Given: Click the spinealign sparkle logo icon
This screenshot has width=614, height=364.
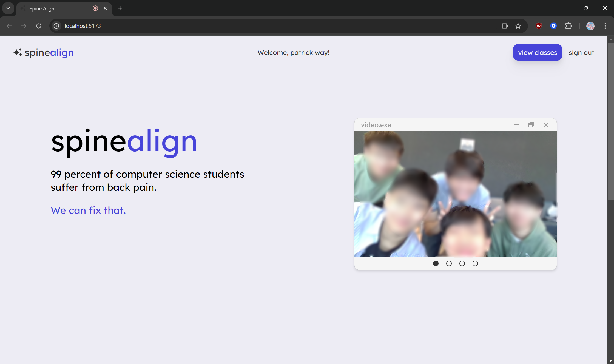Looking at the screenshot, I should (18, 52).
